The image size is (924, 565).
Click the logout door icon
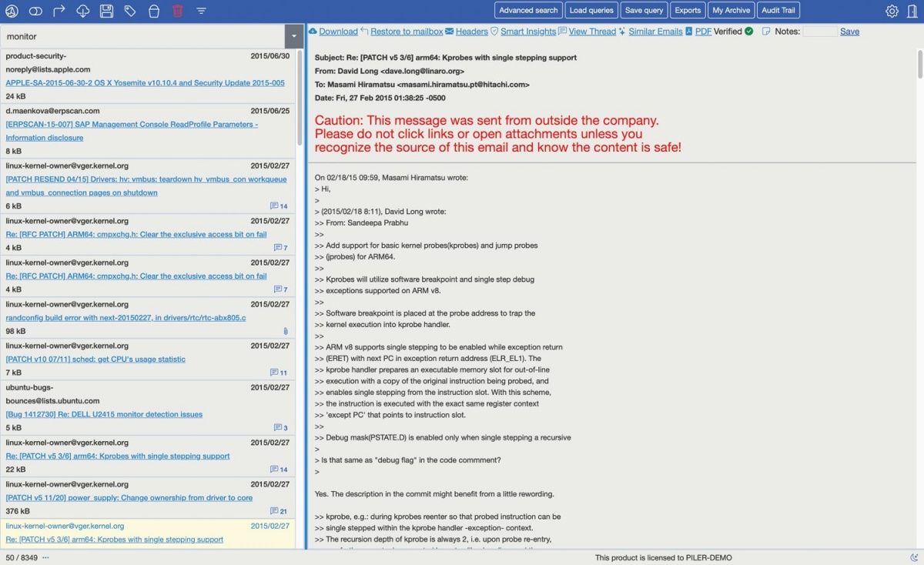912,11
